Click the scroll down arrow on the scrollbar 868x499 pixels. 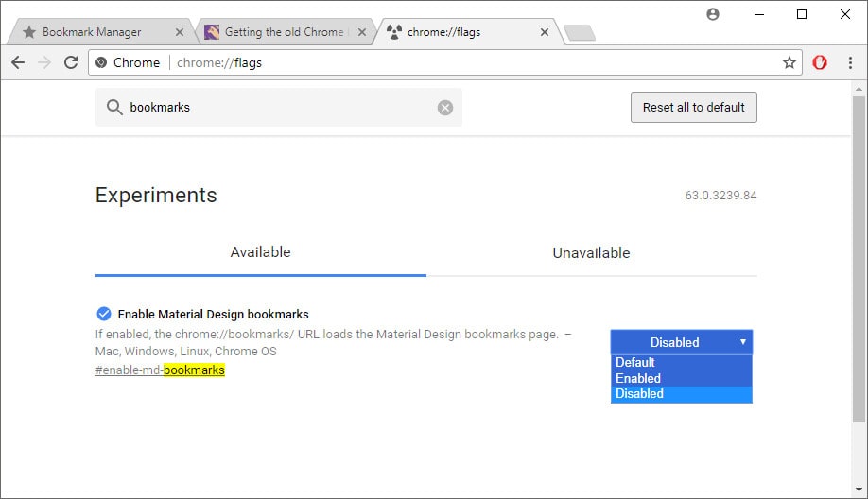coord(859,490)
